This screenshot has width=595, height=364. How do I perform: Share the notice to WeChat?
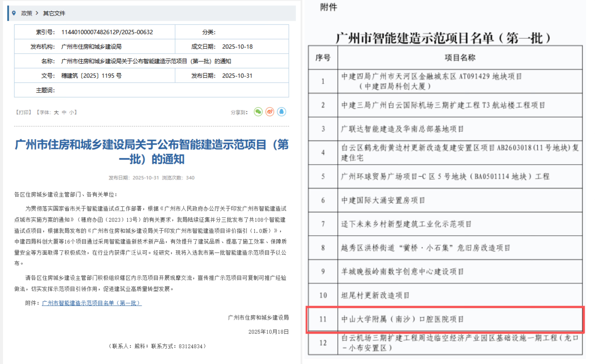pyautogui.click(x=258, y=112)
